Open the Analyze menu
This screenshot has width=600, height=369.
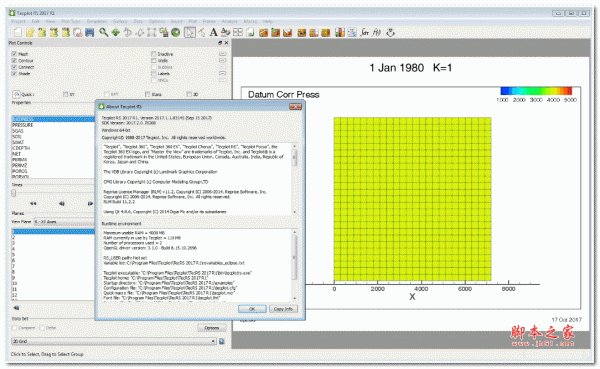[x=230, y=21]
